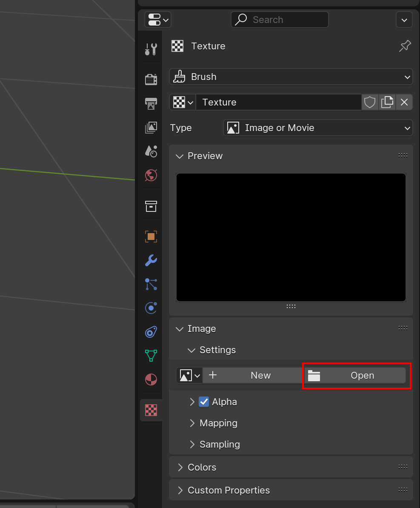Open the Scene properties tab
Screen dimensions: 420x508
click(x=151, y=151)
